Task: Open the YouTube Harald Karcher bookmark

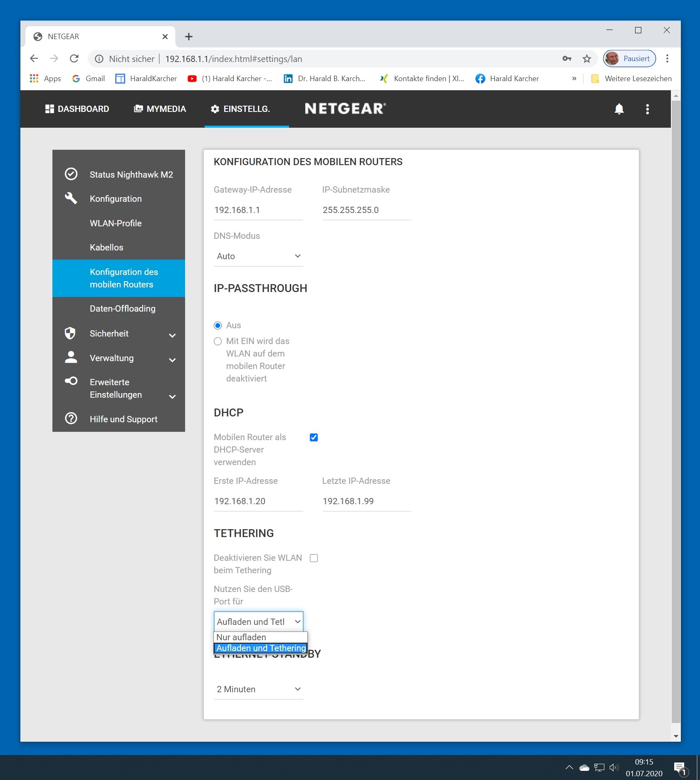Action: (230, 79)
